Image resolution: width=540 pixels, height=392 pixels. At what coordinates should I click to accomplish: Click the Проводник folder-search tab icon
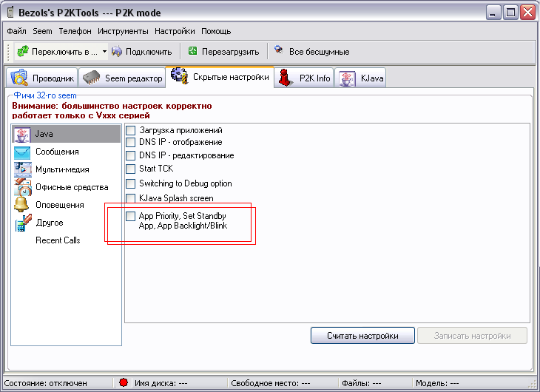point(19,78)
